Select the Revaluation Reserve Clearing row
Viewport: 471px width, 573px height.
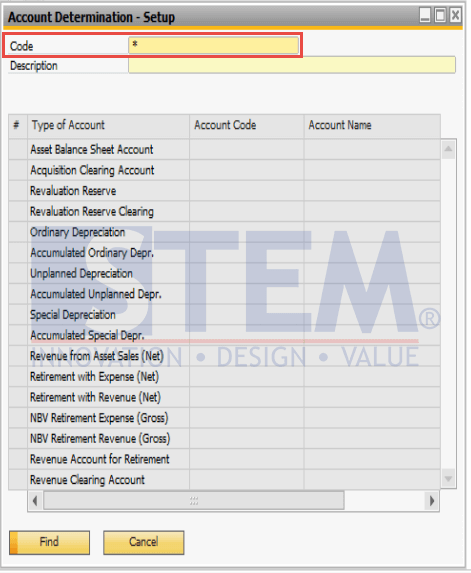coord(224,212)
